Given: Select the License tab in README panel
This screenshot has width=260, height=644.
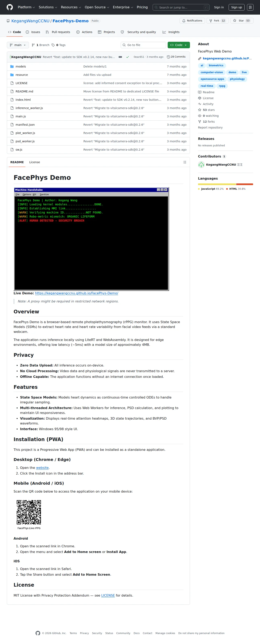Looking at the screenshot, I should point(34,162).
